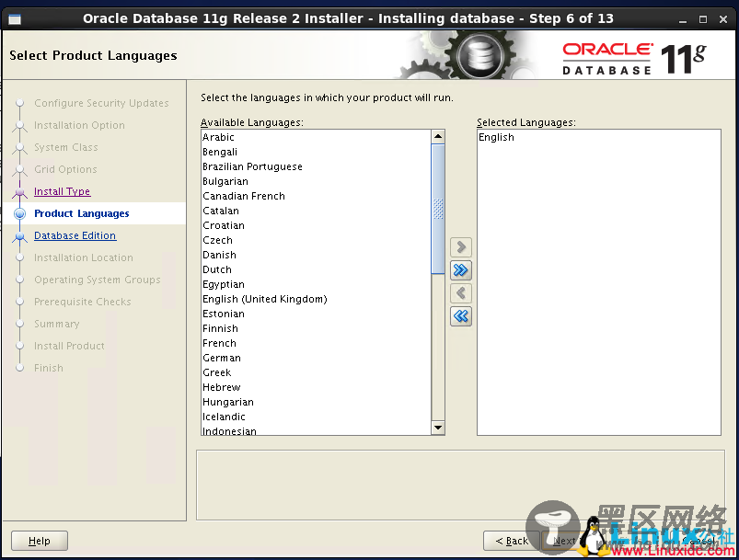739x560 pixels.
Task: Select English (United Kingdom) entry
Action: pyautogui.click(x=316, y=299)
